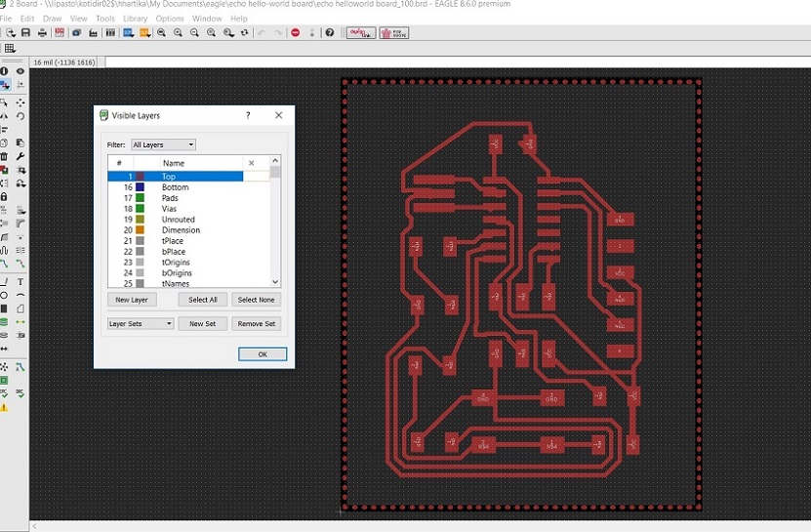
Task: Open the layer selection dropdown SCH-adjacent orange icon
Action: [145, 33]
